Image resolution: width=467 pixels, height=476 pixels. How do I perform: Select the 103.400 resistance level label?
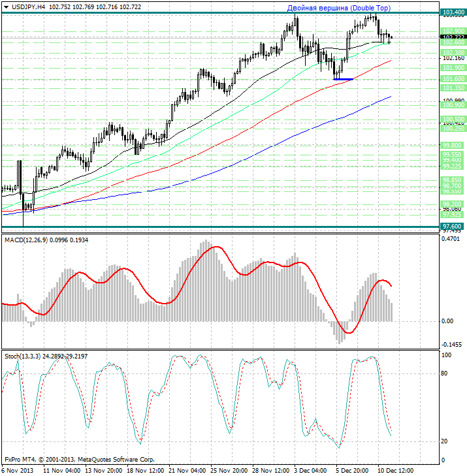coord(453,12)
